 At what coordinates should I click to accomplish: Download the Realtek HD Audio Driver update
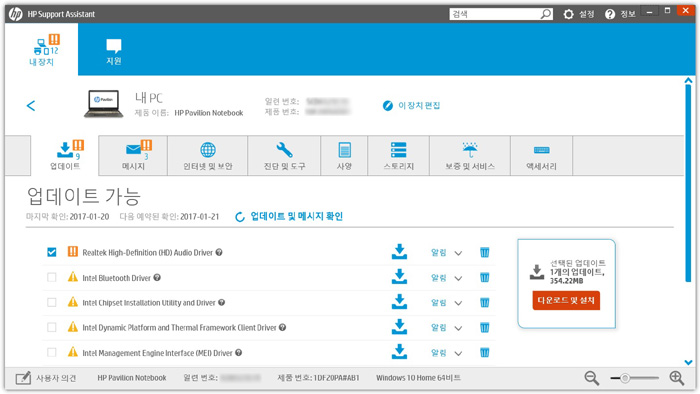(399, 252)
